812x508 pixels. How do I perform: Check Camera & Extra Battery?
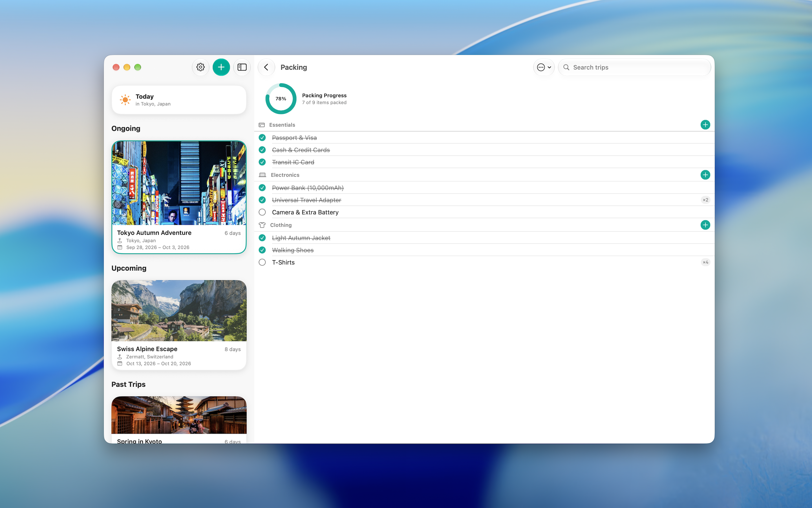click(262, 212)
